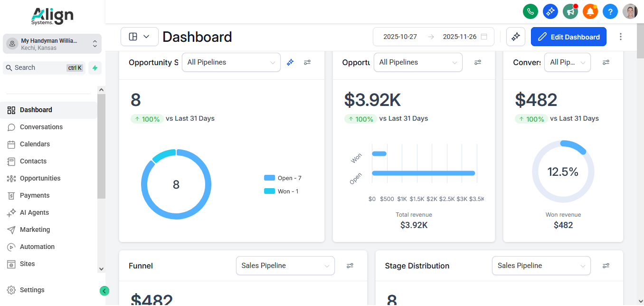Open the Funnel Sales Pipeline dropdown
Viewport: 644px width, 306px height.
[285, 266]
